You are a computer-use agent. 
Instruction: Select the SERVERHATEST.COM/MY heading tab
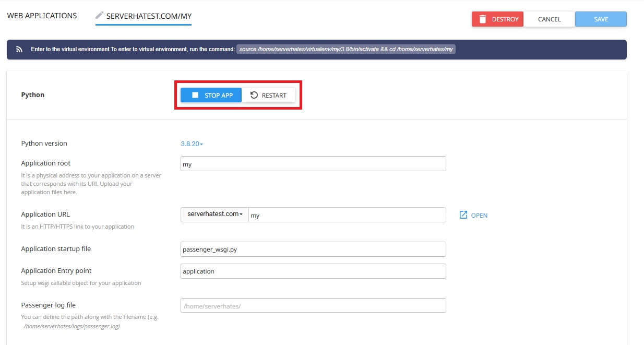(149, 16)
